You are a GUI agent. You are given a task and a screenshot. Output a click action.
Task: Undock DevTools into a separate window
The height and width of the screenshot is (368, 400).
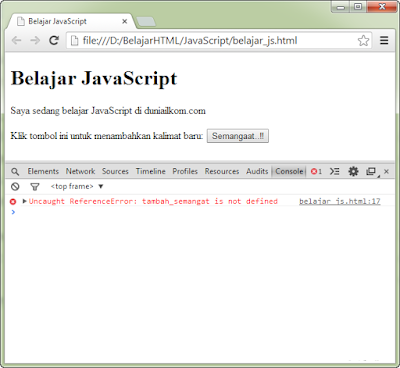point(371,171)
